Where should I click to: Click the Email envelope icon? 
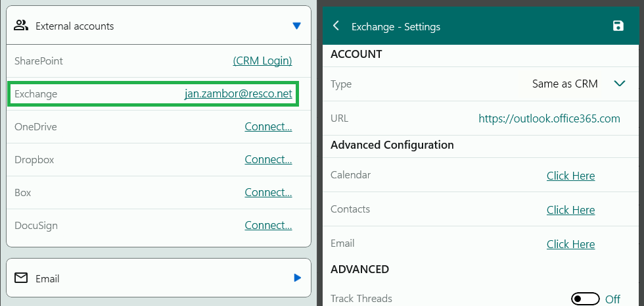(21, 278)
